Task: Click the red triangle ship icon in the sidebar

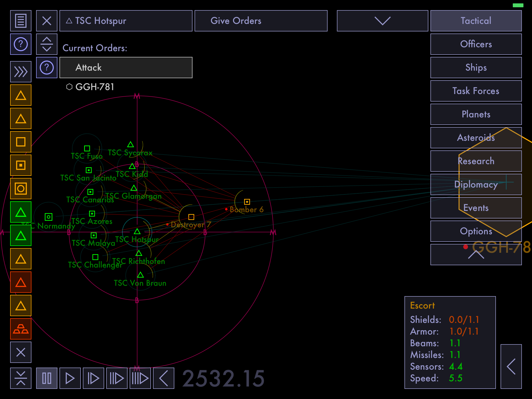Action: [x=21, y=282]
